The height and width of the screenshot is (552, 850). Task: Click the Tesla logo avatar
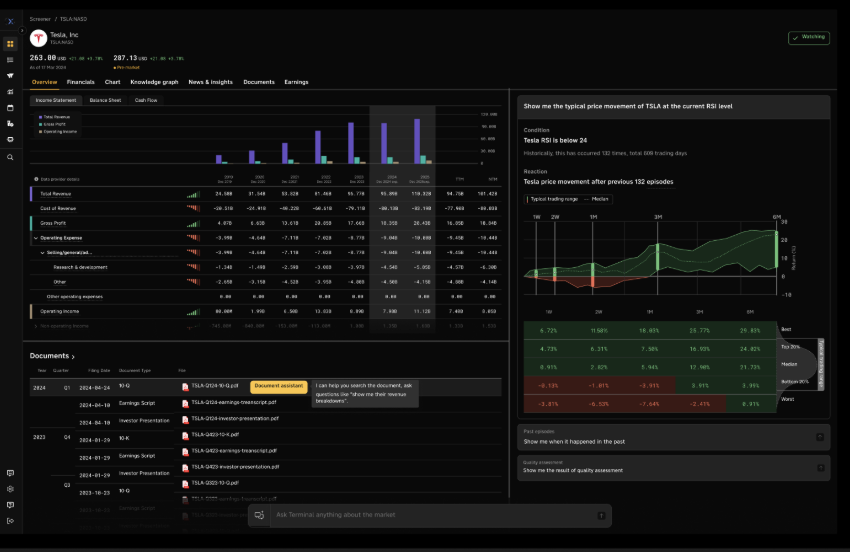(38, 38)
